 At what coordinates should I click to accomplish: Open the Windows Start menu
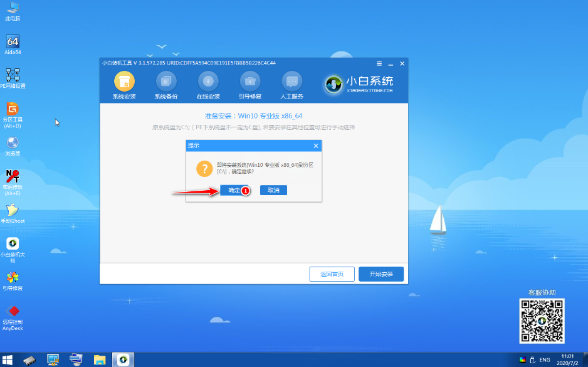(7, 359)
